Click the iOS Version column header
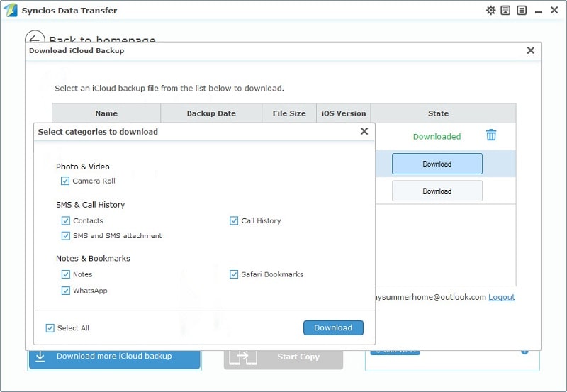This screenshot has height=392, width=567. 344,113
